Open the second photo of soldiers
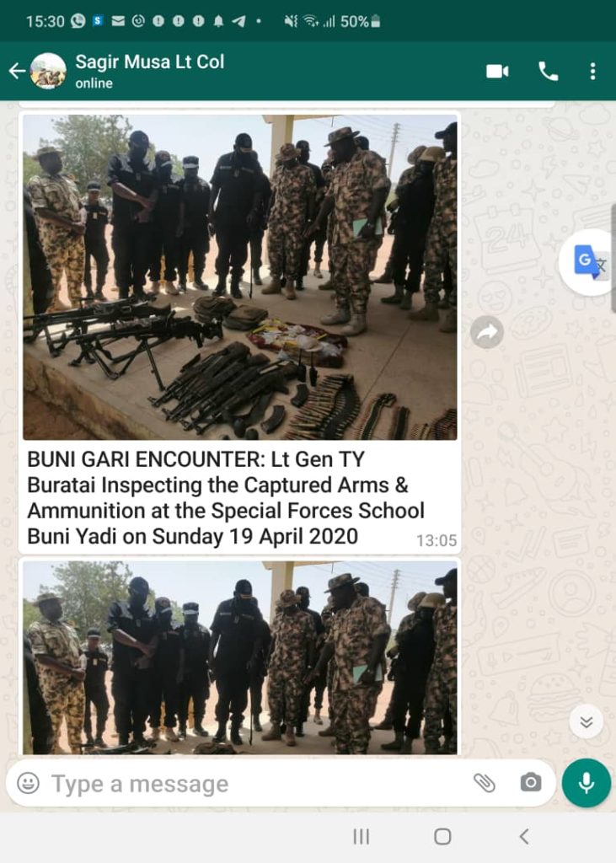Screen dimensions: 616x863 coord(240,657)
